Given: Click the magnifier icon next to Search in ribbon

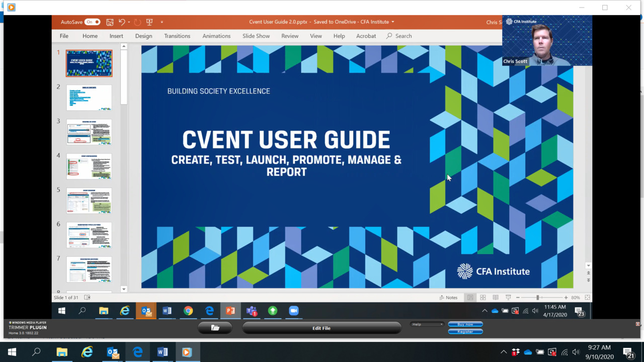Looking at the screenshot, I should [x=389, y=36].
